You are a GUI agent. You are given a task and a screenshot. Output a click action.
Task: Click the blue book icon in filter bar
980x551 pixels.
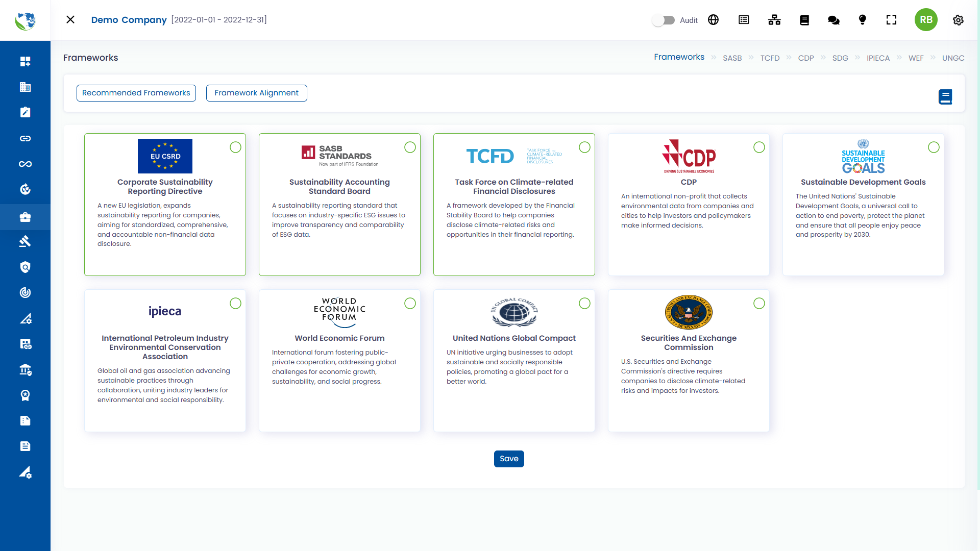click(945, 96)
